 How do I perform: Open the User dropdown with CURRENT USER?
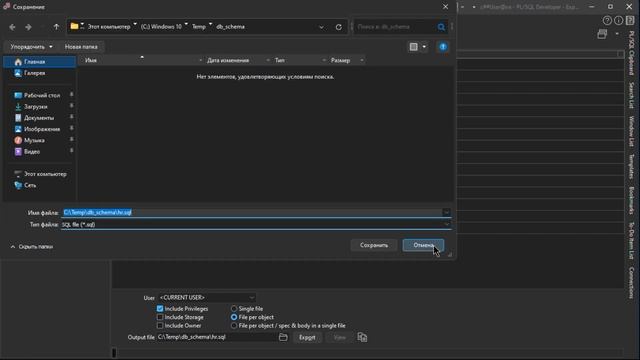(x=207, y=298)
